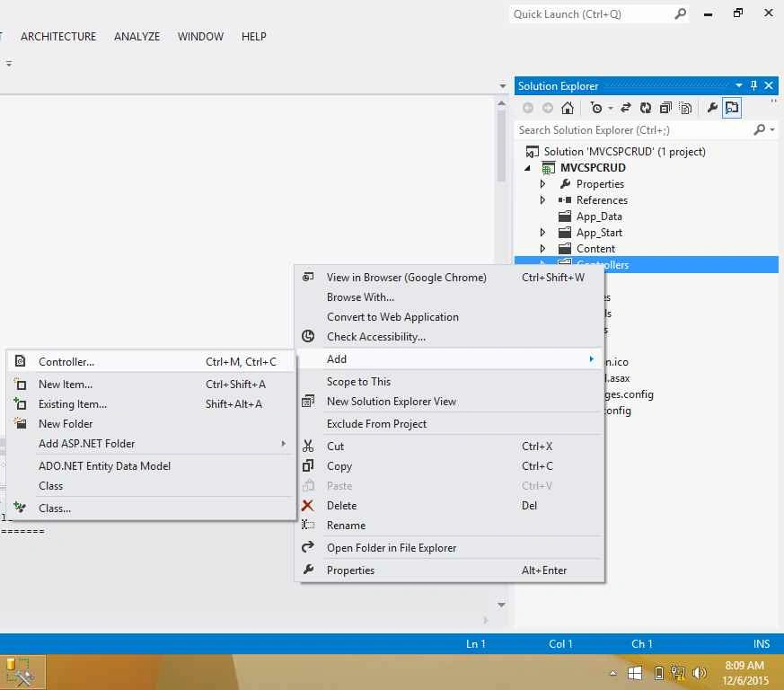The height and width of the screenshot is (690, 784).
Task: Click the editor scroll down arrow
Action: coord(501,605)
